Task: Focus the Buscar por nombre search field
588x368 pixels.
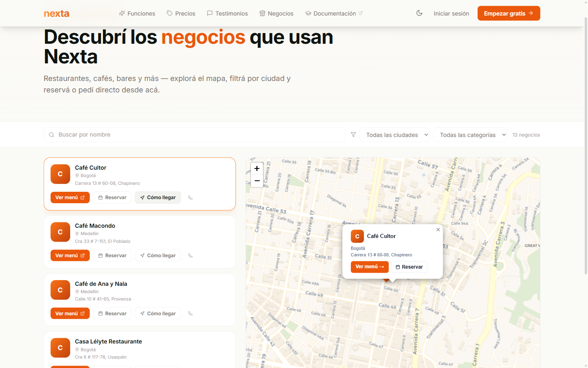Action: pos(194,135)
